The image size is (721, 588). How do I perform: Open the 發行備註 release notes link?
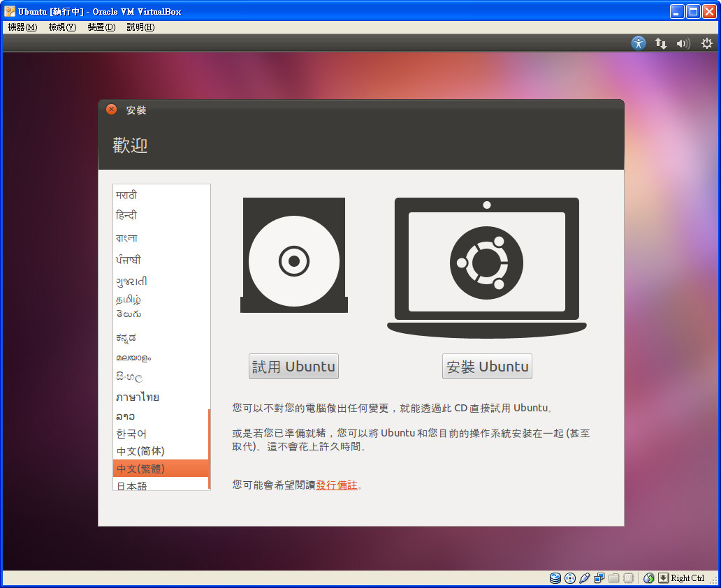click(336, 485)
